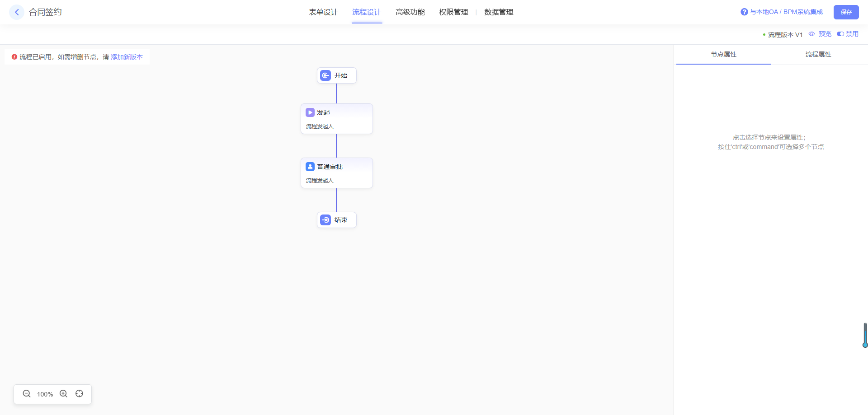Open the 高级功能 tab

[x=410, y=12]
